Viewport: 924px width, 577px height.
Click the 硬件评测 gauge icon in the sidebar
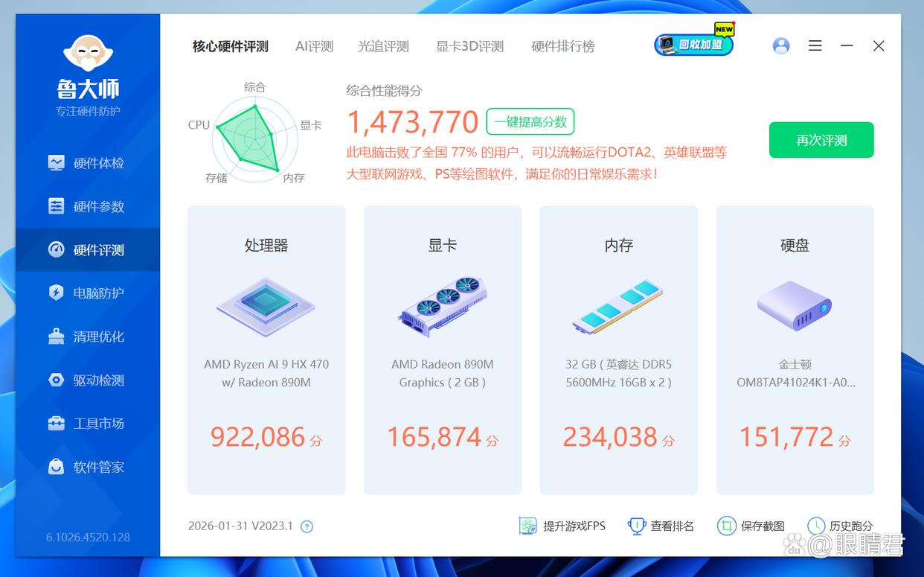pos(56,249)
